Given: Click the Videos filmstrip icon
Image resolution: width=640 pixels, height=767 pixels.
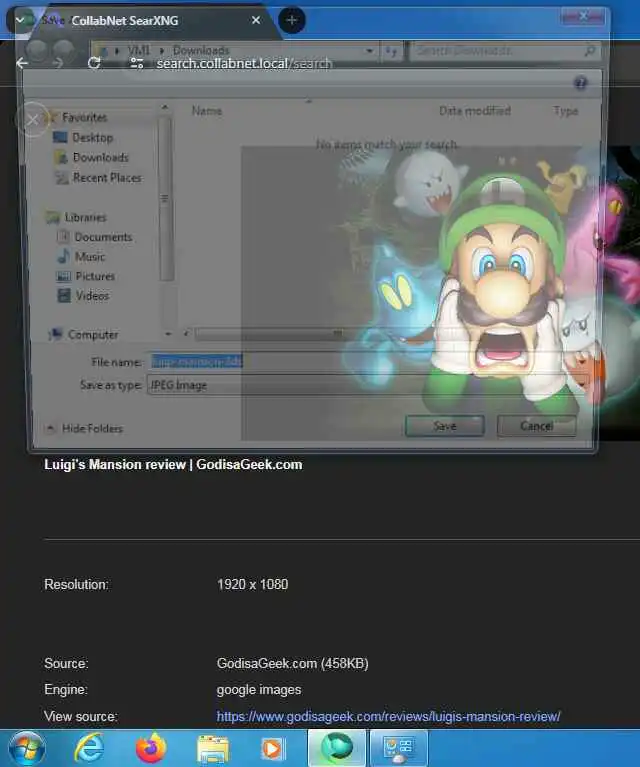Looking at the screenshot, I should [64, 295].
